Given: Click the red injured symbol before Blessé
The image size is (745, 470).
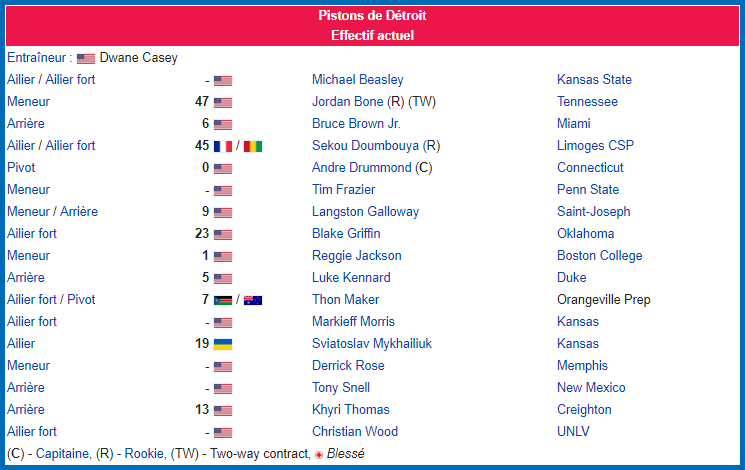Looking at the screenshot, I should click(319, 455).
